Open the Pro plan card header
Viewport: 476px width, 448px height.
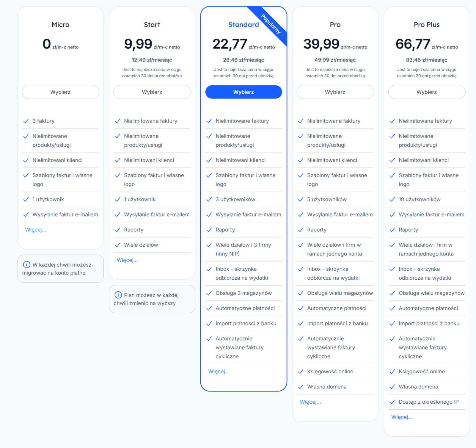click(x=335, y=25)
